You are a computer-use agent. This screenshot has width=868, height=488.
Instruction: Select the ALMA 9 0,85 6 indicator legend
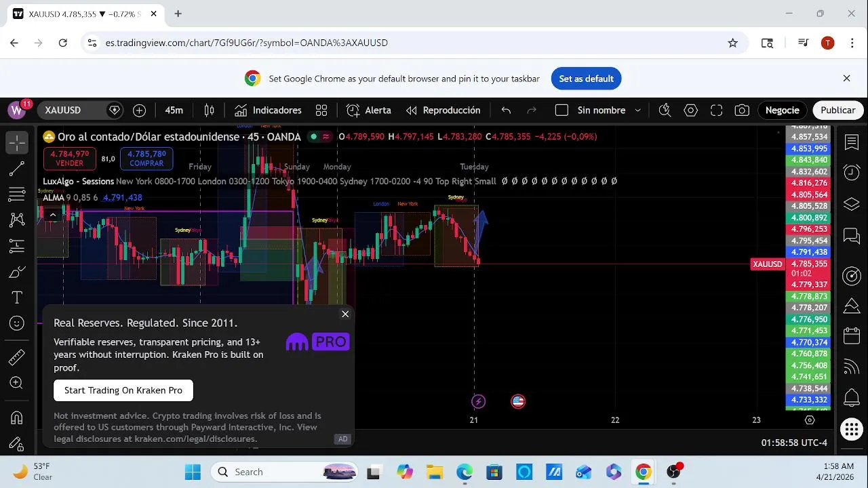coord(71,198)
